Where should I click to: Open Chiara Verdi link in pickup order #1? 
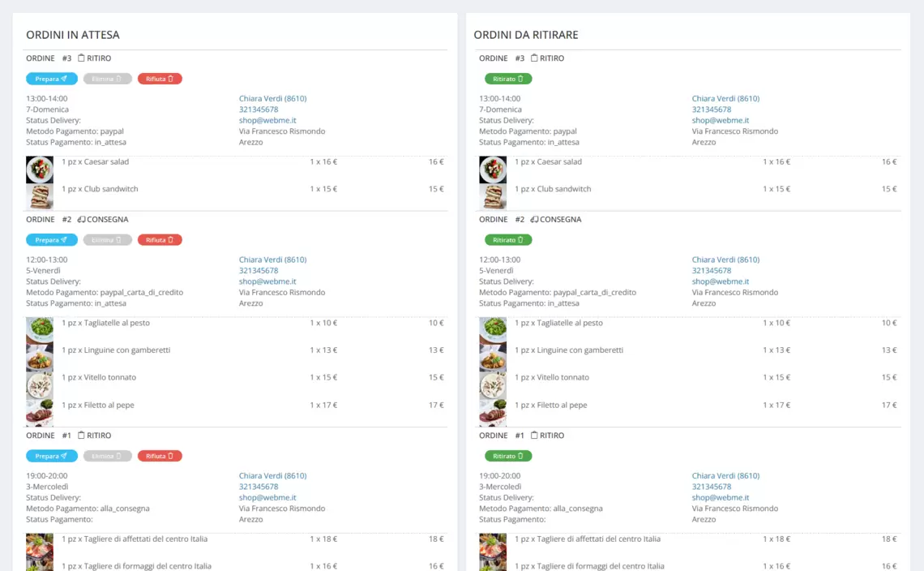(725, 476)
